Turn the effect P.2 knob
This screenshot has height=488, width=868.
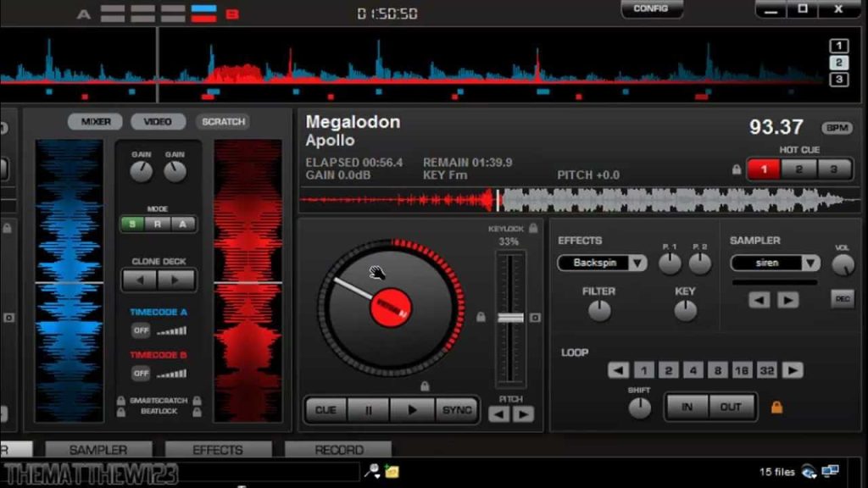699,264
